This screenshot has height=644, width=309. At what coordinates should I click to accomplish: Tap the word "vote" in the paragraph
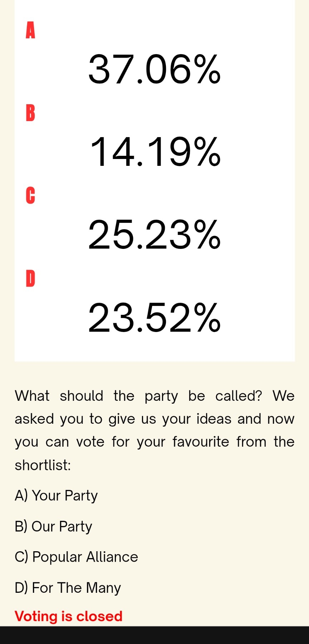(x=90, y=442)
